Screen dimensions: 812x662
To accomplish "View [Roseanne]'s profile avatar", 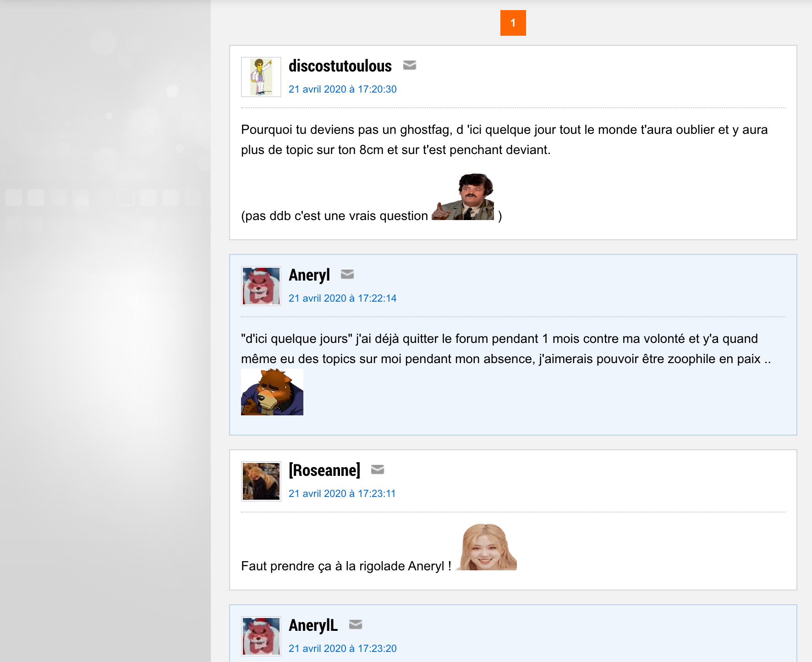I will [261, 481].
